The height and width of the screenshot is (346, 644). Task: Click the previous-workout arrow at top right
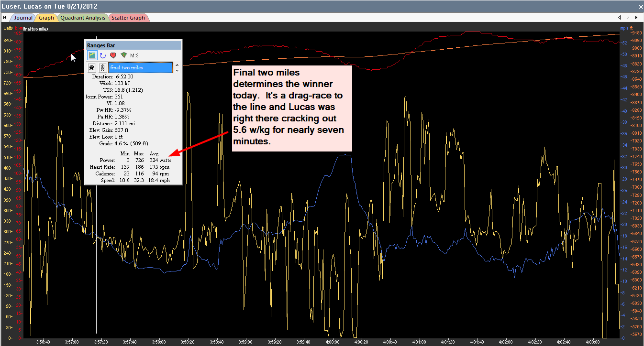(619, 17)
